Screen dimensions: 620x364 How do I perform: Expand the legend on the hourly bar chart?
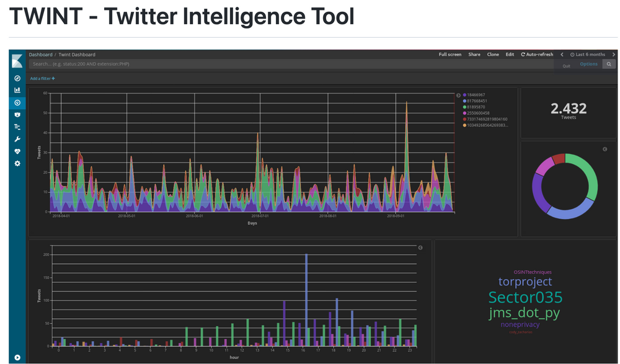tap(421, 247)
